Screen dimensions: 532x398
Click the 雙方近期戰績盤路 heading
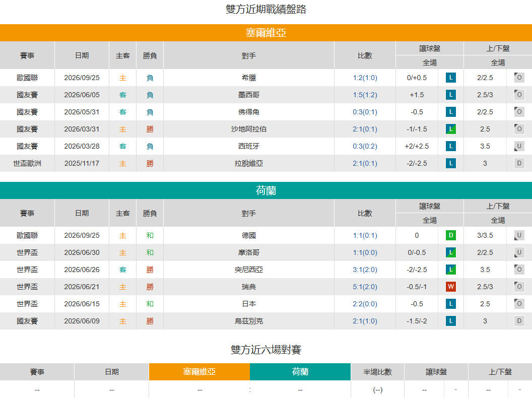tap(266, 9)
